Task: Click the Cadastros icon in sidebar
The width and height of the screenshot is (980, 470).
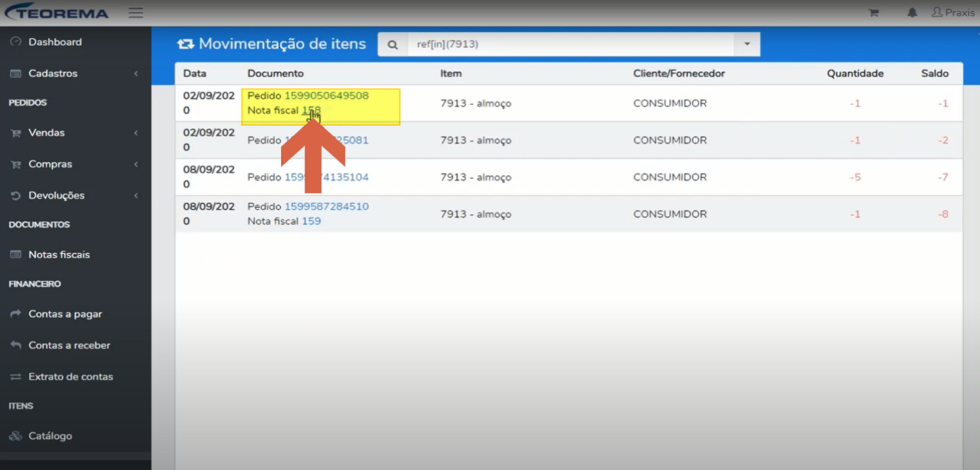Action: click(16, 74)
